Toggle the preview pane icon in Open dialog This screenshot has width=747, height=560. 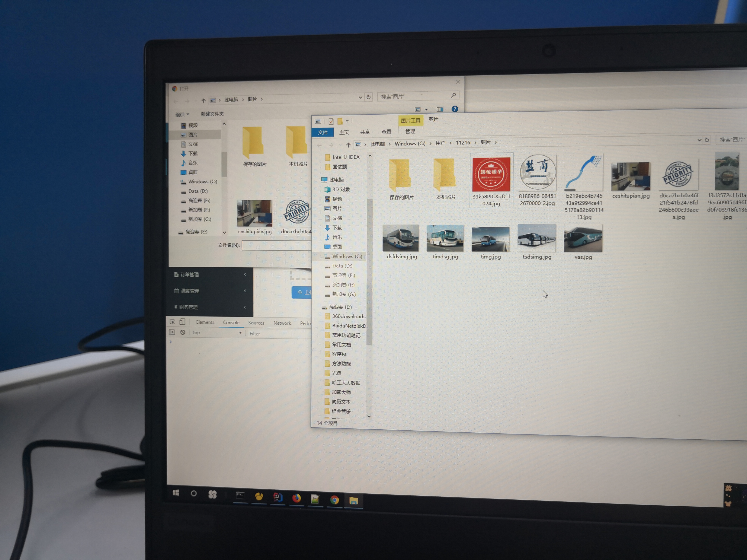tap(440, 109)
